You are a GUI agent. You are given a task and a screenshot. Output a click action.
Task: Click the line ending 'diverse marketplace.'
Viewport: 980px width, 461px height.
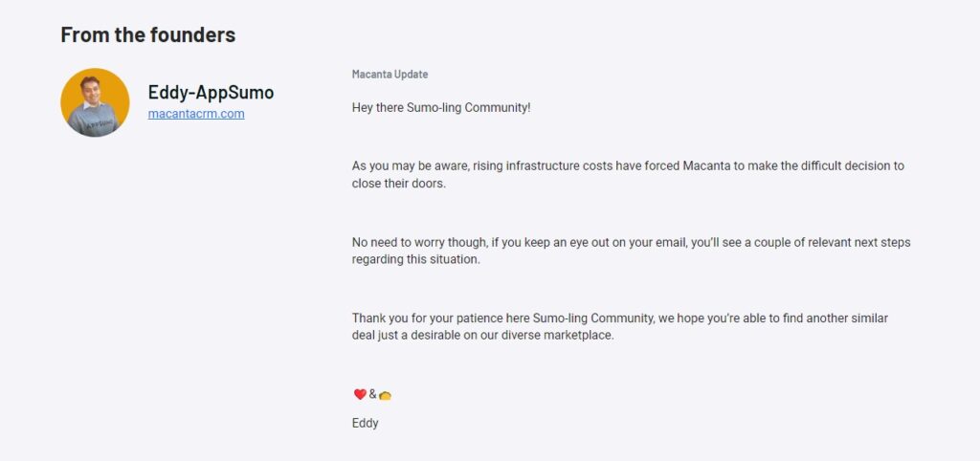[x=483, y=336]
